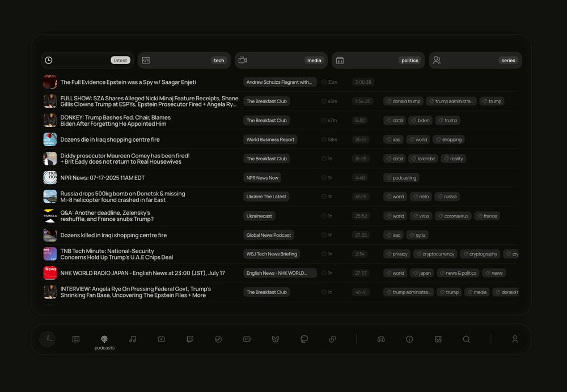The width and height of the screenshot is (567, 392).
Task: Open 'Dozens killed in Iraqi shopping centre fire'
Action: point(113,235)
